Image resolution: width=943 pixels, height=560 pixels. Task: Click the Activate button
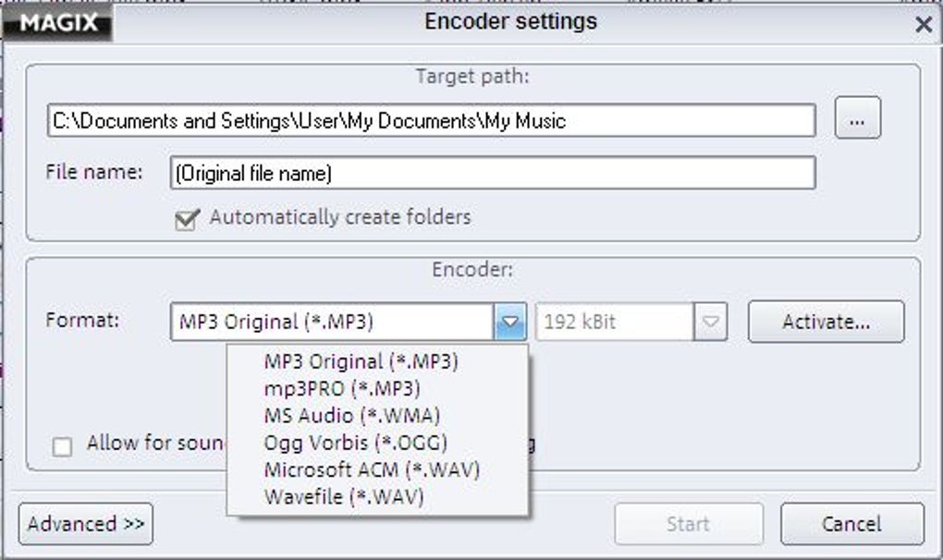[826, 322]
